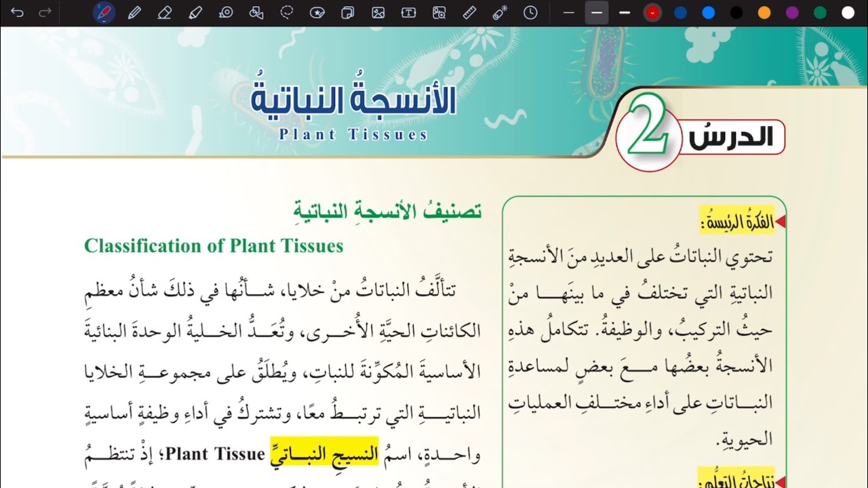Click the 'Plant Tissues' subtitle text

(353, 134)
